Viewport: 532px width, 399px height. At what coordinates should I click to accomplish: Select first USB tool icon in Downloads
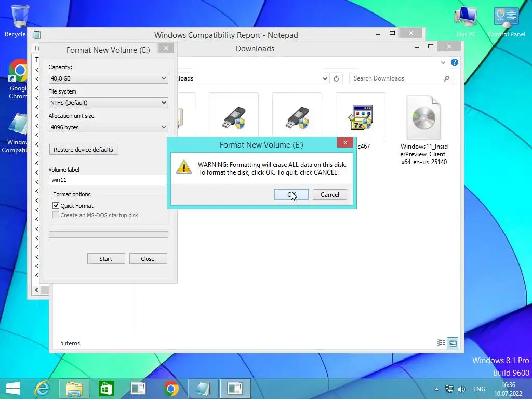pyautogui.click(x=234, y=118)
